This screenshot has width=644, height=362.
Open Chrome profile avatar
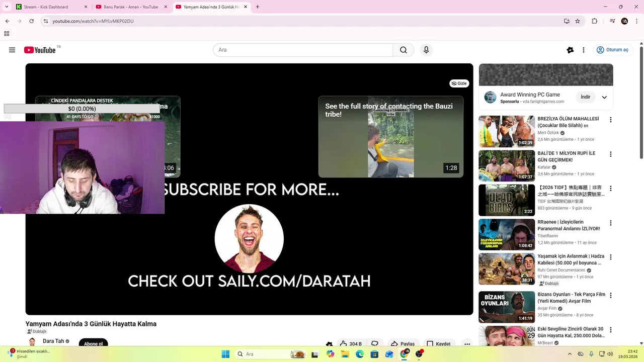coord(624,21)
